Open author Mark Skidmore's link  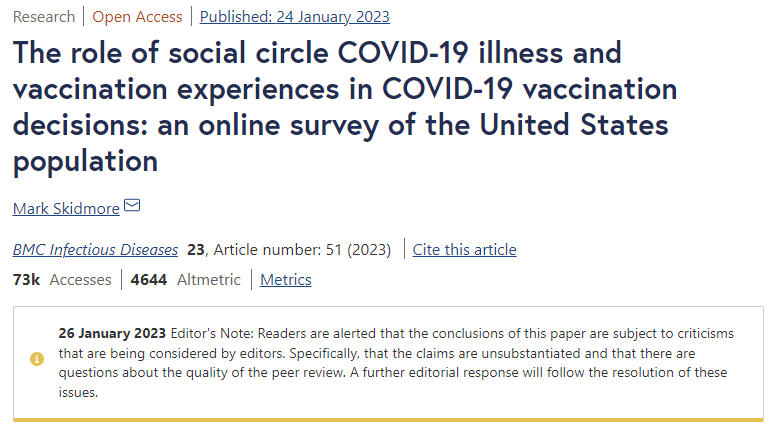[66, 208]
